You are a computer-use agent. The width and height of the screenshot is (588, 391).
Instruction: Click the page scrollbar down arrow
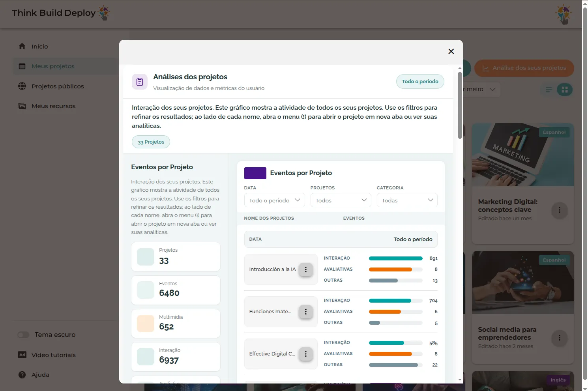585,388
